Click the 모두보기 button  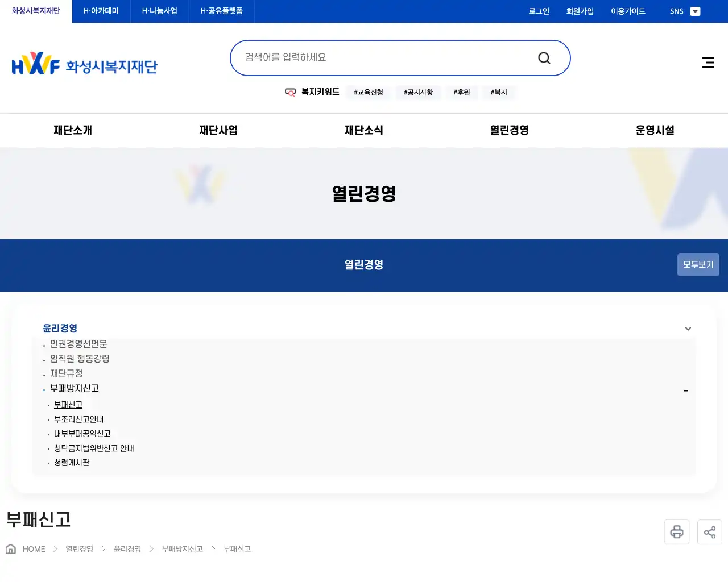pos(698,264)
